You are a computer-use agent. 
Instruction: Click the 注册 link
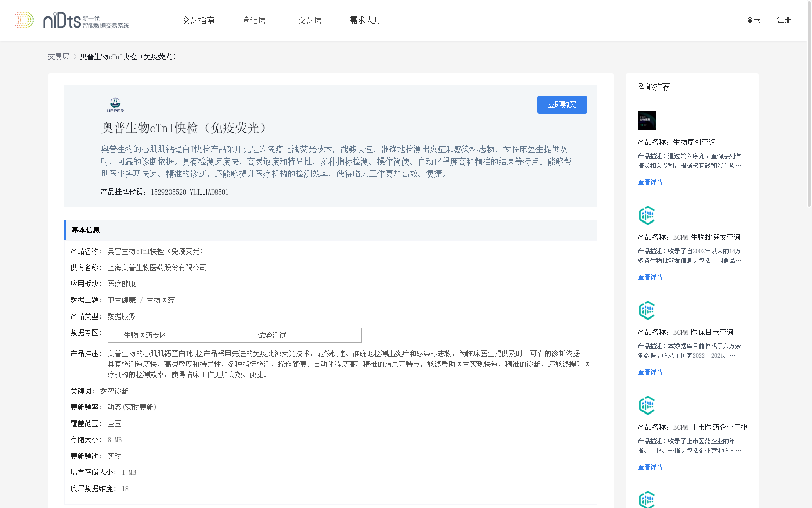784,20
